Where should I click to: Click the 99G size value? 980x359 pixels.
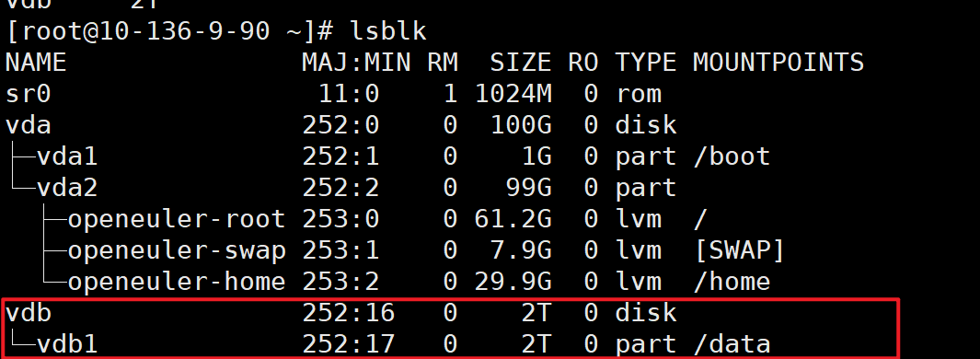[528, 188]
